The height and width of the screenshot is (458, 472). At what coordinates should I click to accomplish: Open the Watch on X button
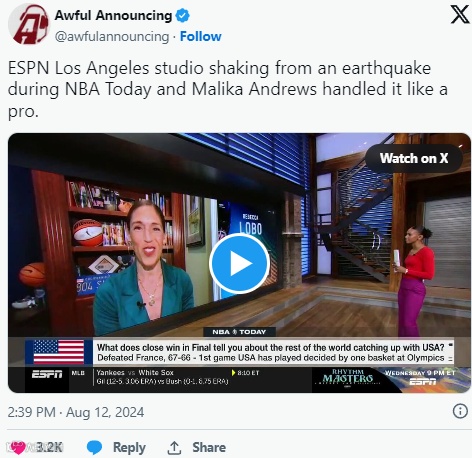[414, 158]
